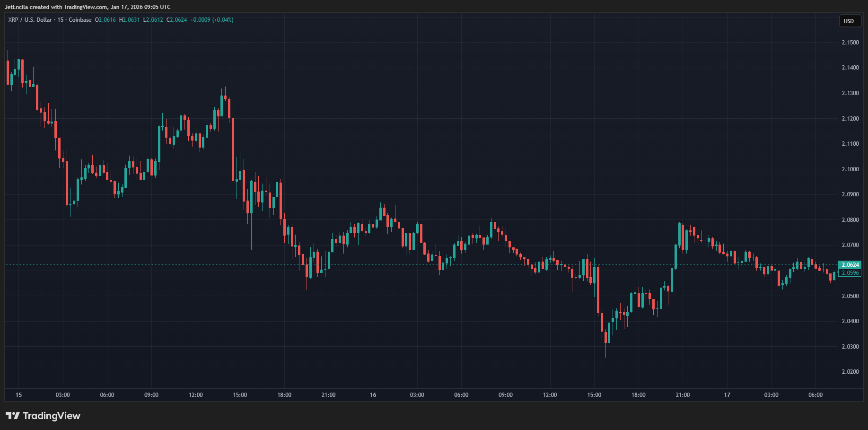Select the Coinbase exchange label

(80, 20)
